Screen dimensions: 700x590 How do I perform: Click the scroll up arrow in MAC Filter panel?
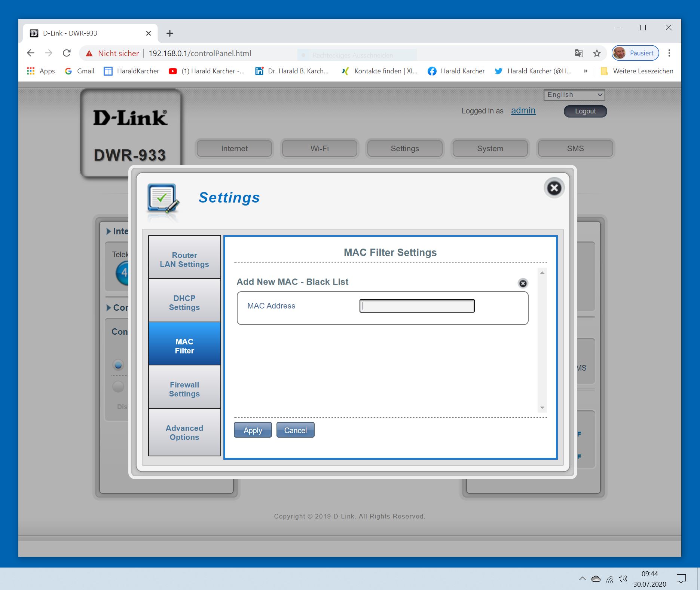click(542, 273)
